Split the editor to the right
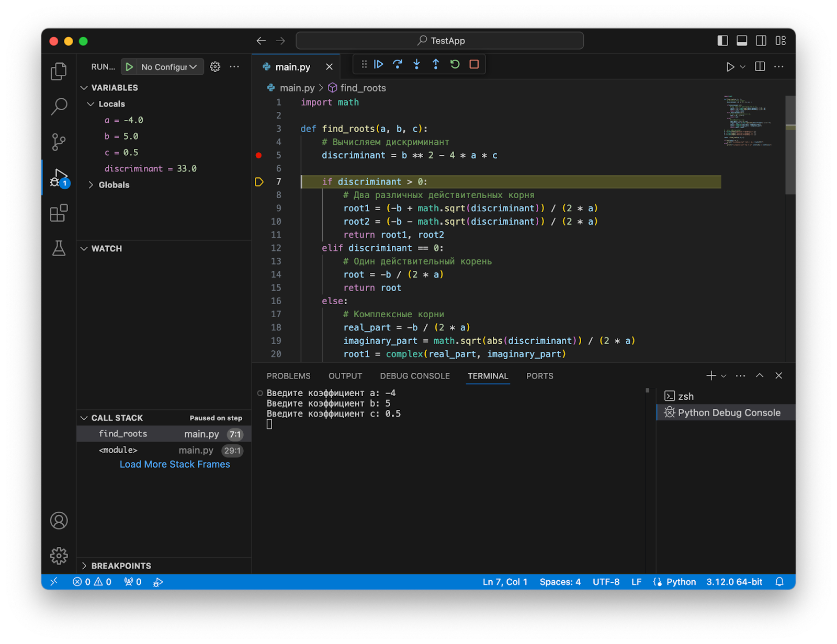 point(760,67)
